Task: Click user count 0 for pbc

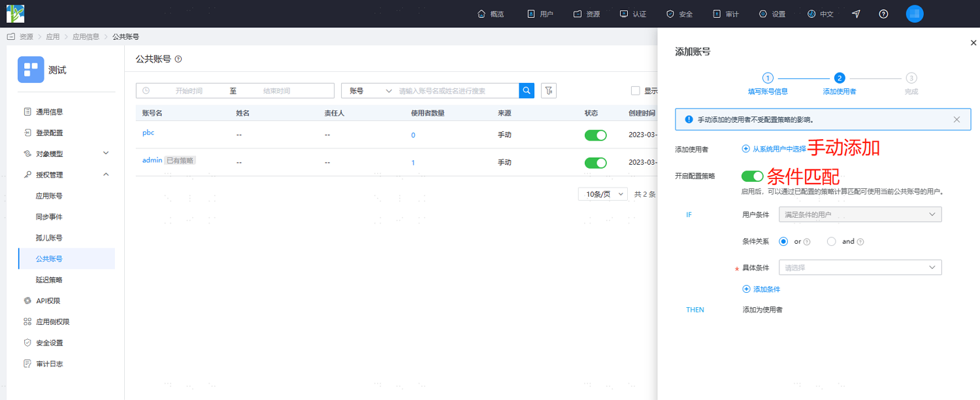Action: click(413, 135)
